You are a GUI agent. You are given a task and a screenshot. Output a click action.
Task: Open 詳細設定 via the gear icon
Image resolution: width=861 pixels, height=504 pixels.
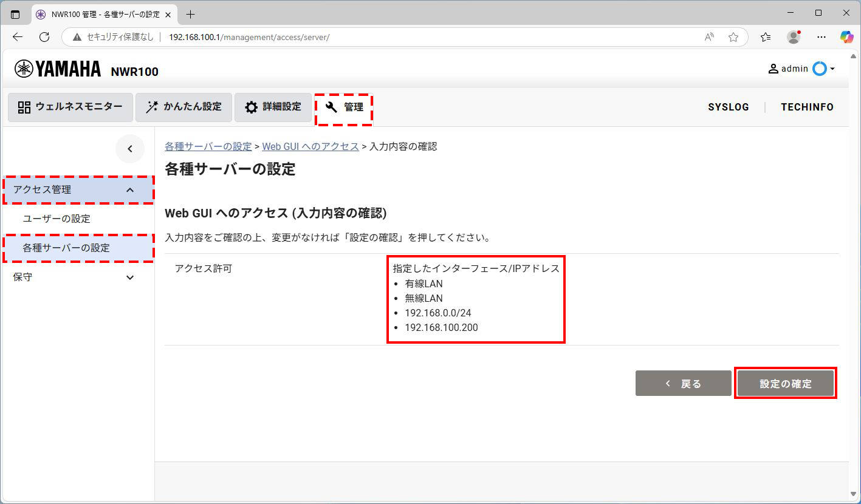[251, 107]
